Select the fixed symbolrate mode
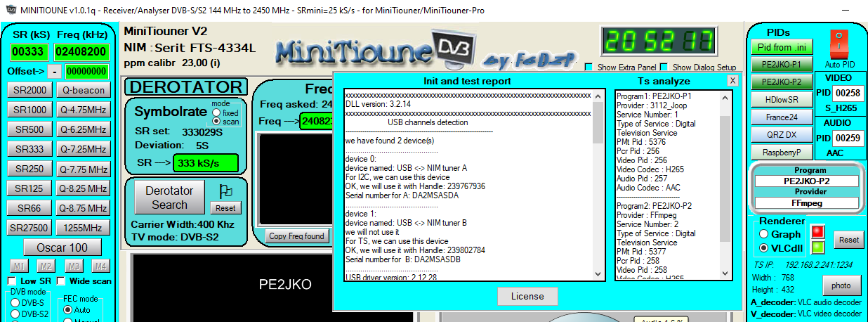 coord(216,112)
